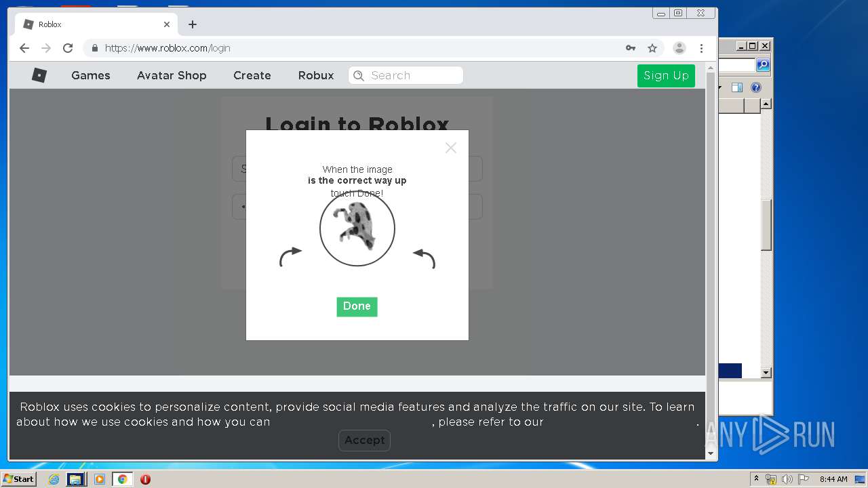Click the background window search icon
The width and height of the screenshot is (868, 488).
pos(763,65)
